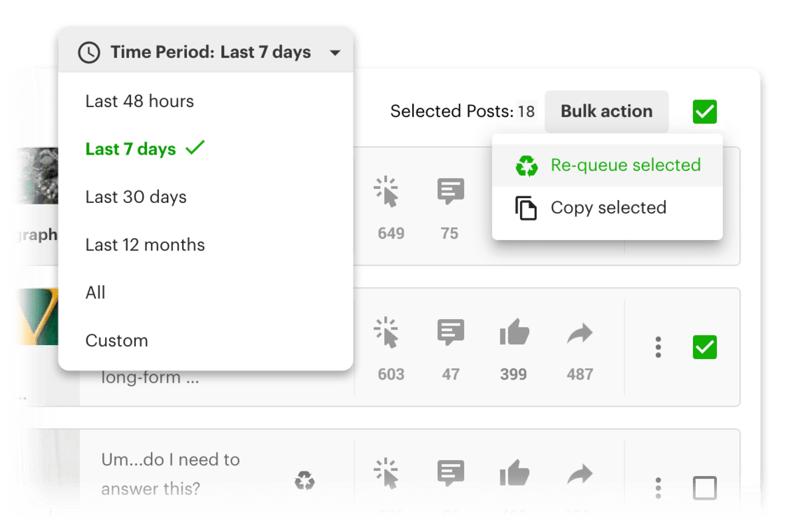The image size is (798, 532).
Task: Choose Re-queue selected from bulk menu
Action: coord(625,165)
